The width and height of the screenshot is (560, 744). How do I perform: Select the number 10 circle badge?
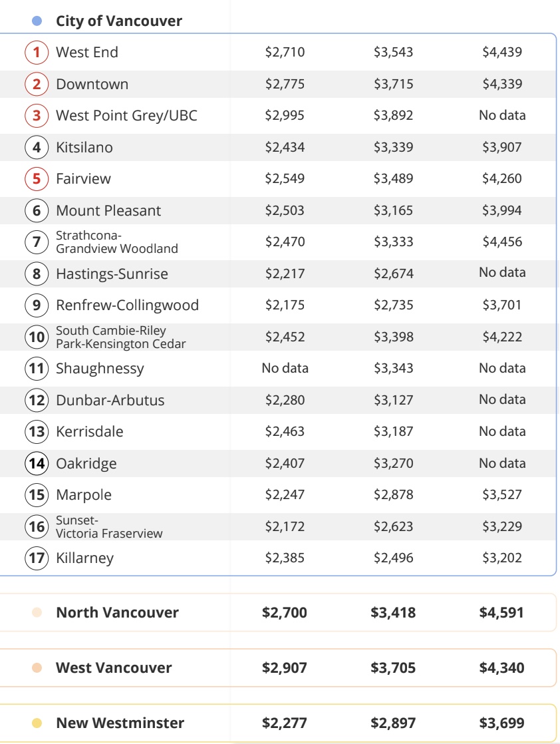point(37,337)
